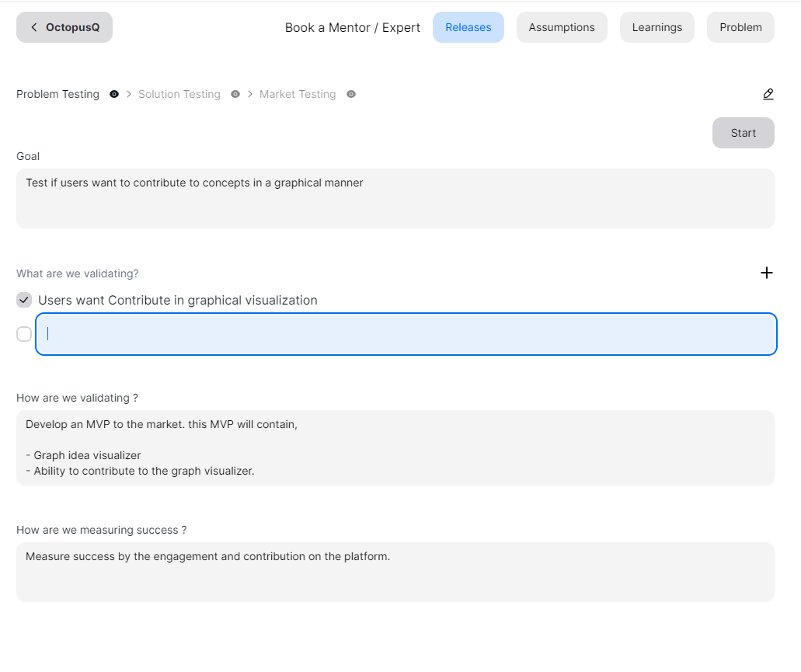Select the Problem tab
The width and height of the screenshot is (801, 672).
[x=740, y=27]
